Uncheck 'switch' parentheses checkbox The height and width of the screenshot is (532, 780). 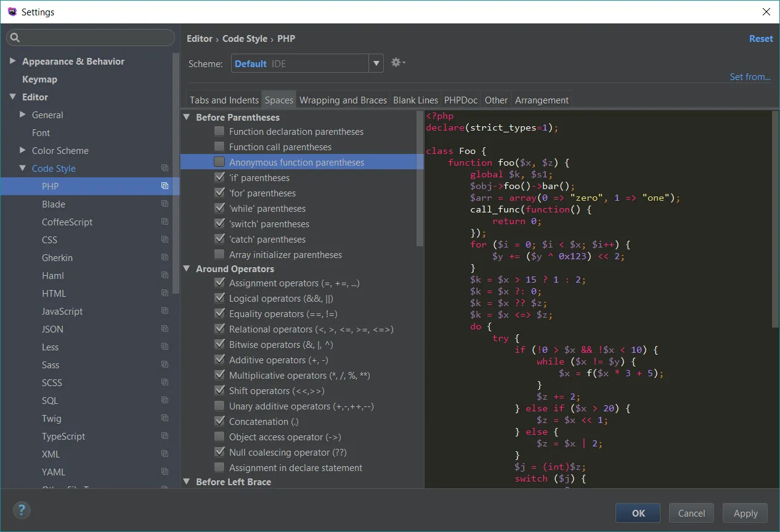tap(219, 224)
